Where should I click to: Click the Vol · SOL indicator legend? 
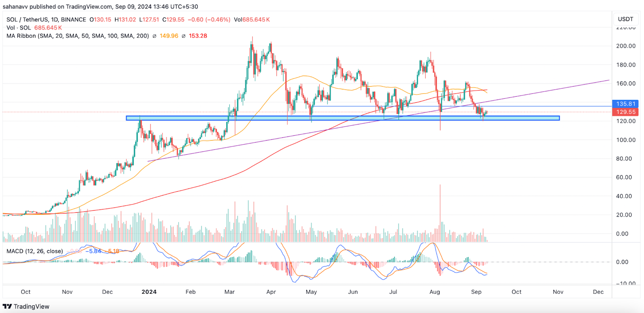[19, 28]
